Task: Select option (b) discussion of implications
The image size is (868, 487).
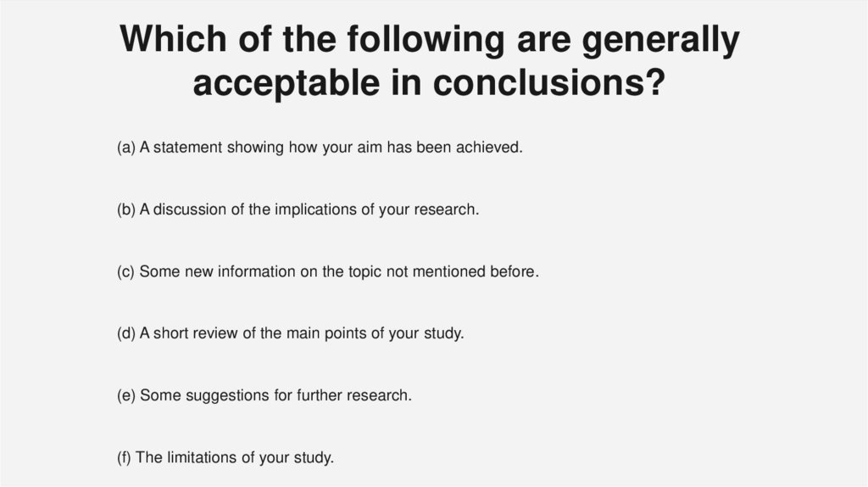Action: click(x=298, y=210)
